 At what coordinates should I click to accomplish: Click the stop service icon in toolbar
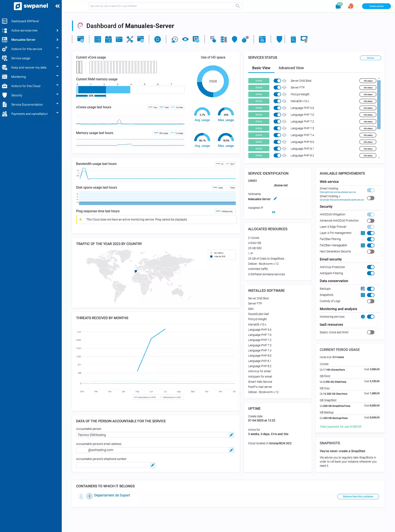click(158, 39)
